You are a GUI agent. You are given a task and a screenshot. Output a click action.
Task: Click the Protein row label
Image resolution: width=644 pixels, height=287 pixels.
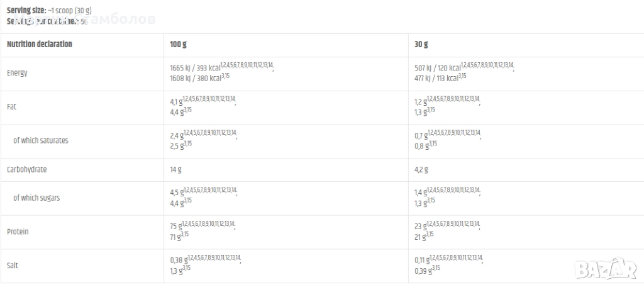click(18, 232)
